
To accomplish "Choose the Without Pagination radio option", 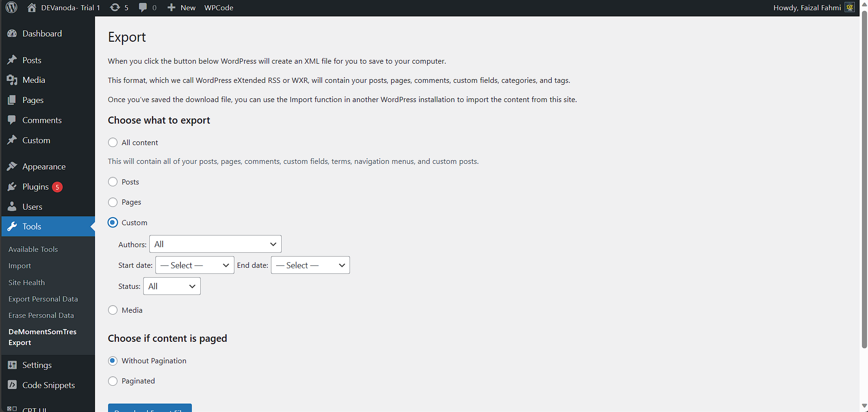I will click(x=113, y=361).
